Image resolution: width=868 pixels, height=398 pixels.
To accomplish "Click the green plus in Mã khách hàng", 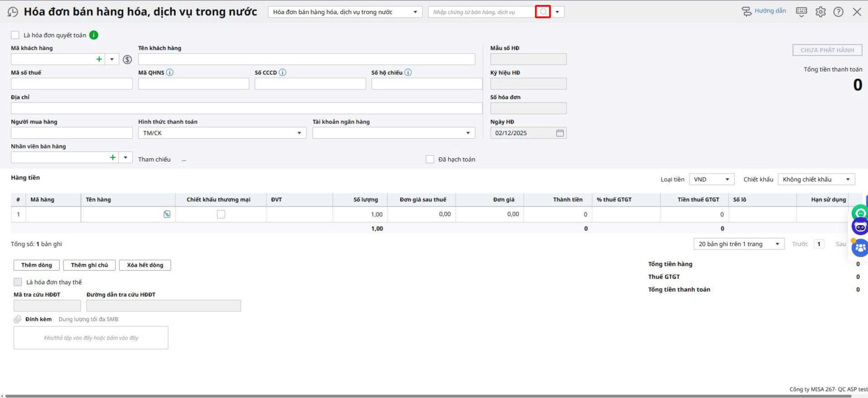I will [99, 59].
